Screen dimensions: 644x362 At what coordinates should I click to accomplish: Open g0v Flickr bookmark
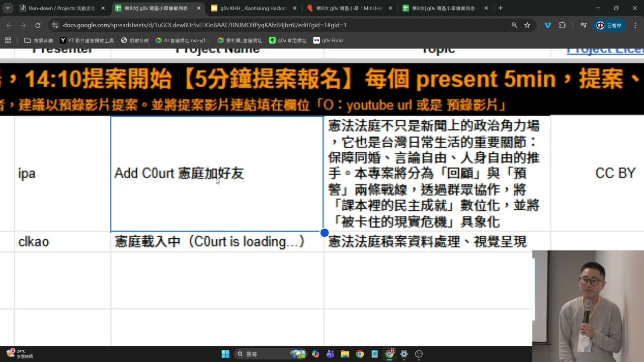tap(328, 40)
